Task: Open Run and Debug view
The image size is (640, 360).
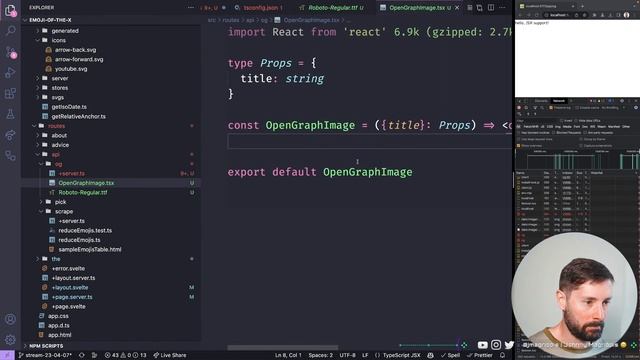Action: pyautogui.click(x=10, y=73)
